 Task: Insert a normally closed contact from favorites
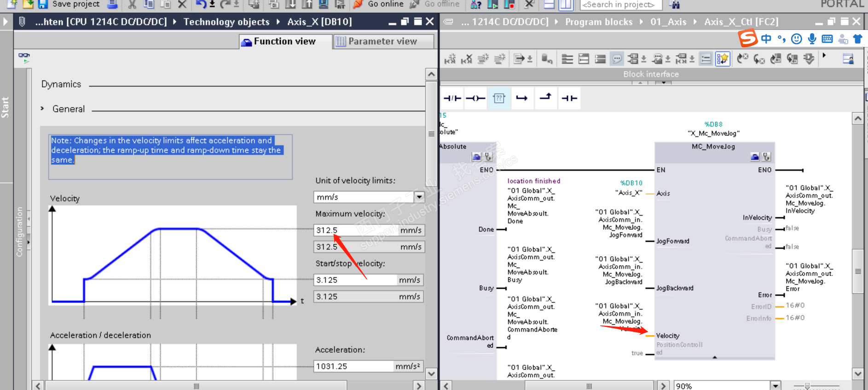[452, 98]
